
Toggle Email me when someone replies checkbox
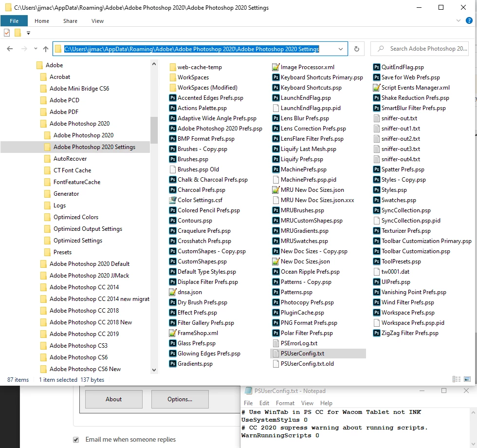(x=76, y=439)
